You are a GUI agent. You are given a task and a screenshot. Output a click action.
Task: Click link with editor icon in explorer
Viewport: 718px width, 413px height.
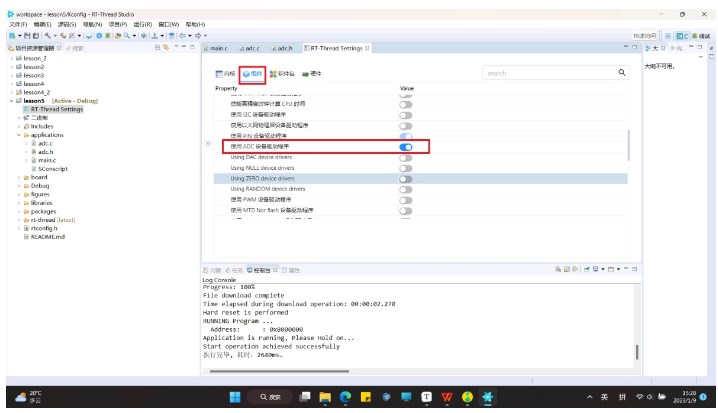tap(166, 47)
